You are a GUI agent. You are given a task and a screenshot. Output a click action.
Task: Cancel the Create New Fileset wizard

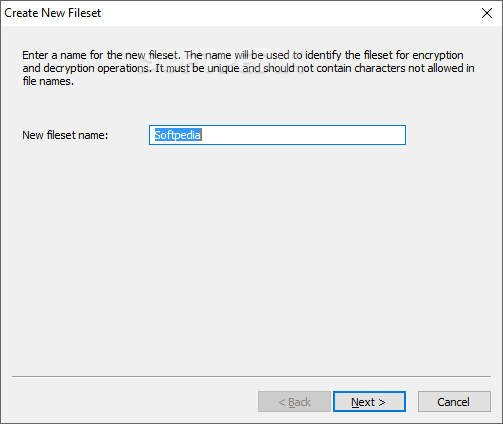(x=454, y=402)
